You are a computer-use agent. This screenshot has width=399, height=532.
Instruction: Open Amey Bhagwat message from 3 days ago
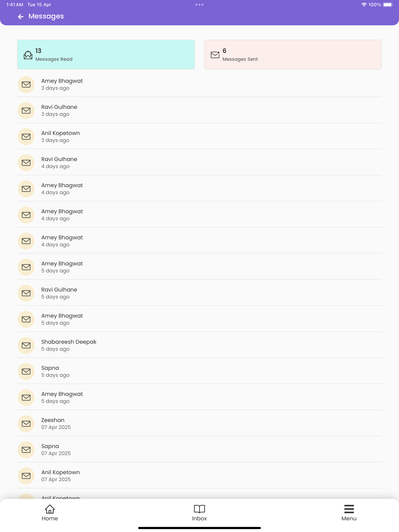click(x=199, y=84)
